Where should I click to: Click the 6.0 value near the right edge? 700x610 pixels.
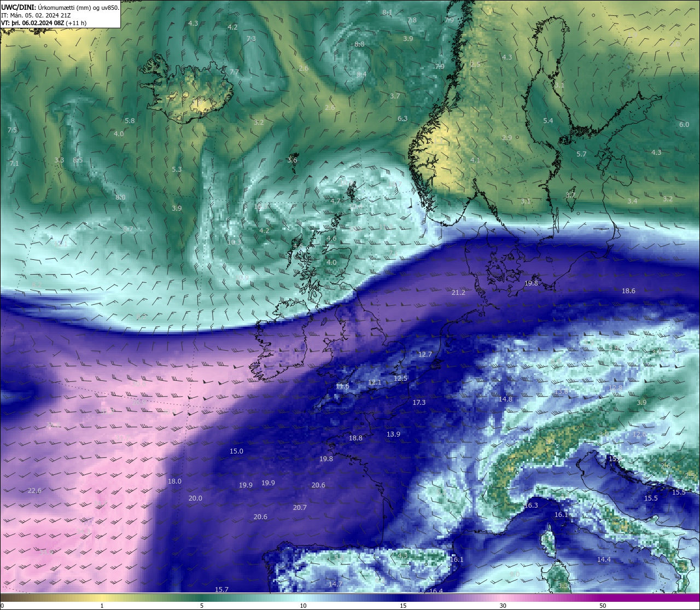[x=684, y=125]
